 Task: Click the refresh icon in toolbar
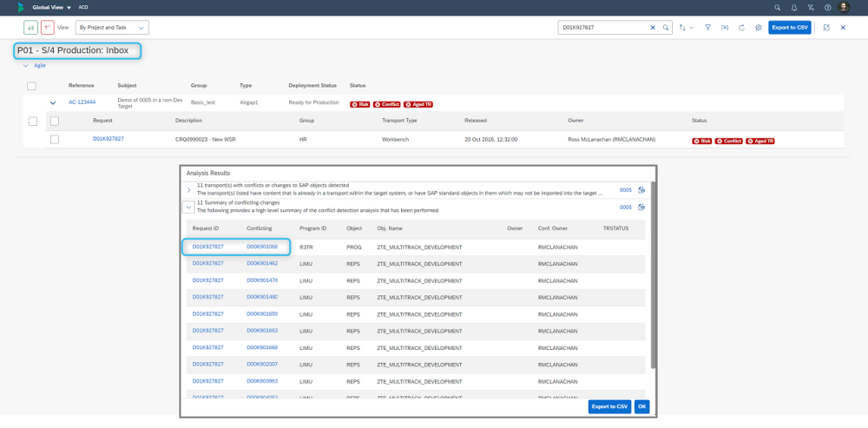[741, 28]
